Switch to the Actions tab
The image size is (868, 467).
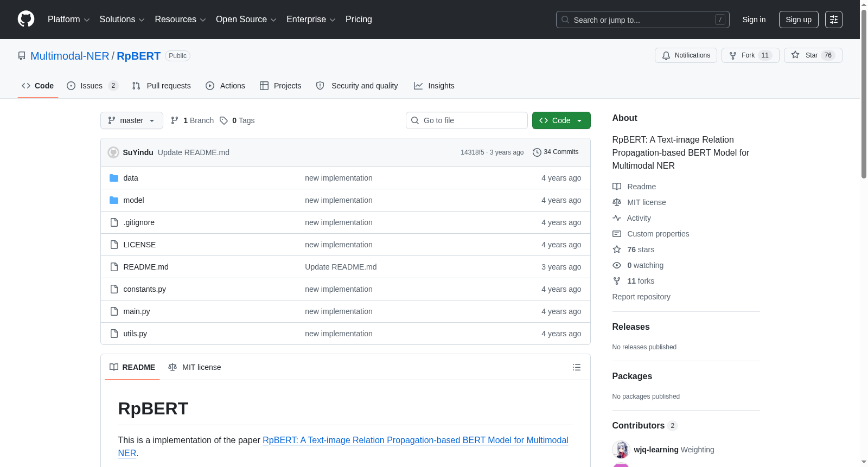[226, 86]
